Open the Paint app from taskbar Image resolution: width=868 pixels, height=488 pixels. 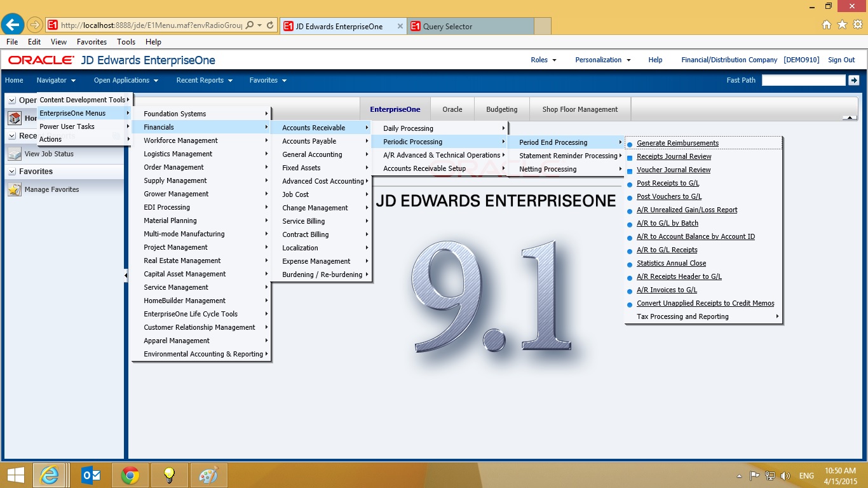[x=208, y=475]
